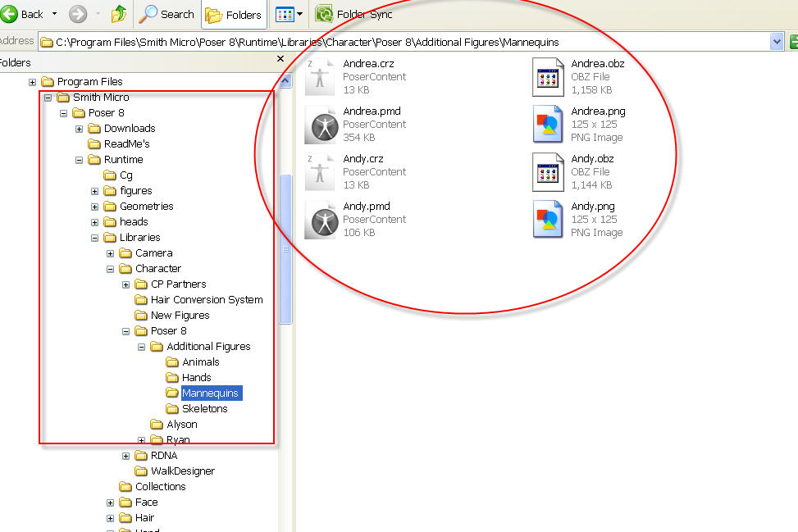Image resolution: width=798 pixels, height=532 pixels.
Task: Expand the Face folder node
Action: [111, 503]
